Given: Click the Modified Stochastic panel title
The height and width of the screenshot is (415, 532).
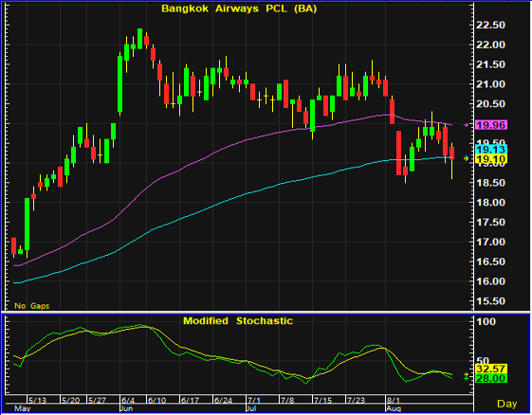Looking at the screenshot, I should [x=238, y=321].
